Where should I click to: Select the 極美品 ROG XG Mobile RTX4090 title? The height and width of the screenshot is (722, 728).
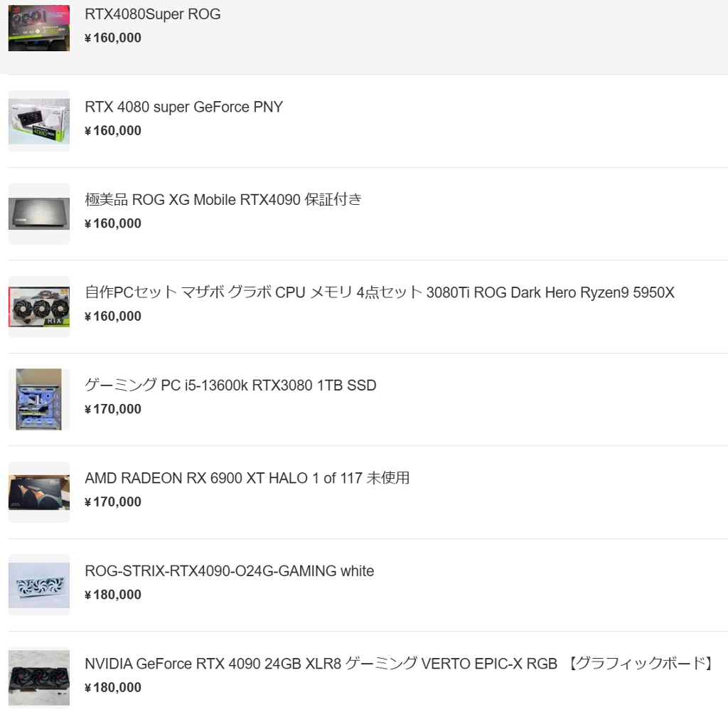coord(223,200)
